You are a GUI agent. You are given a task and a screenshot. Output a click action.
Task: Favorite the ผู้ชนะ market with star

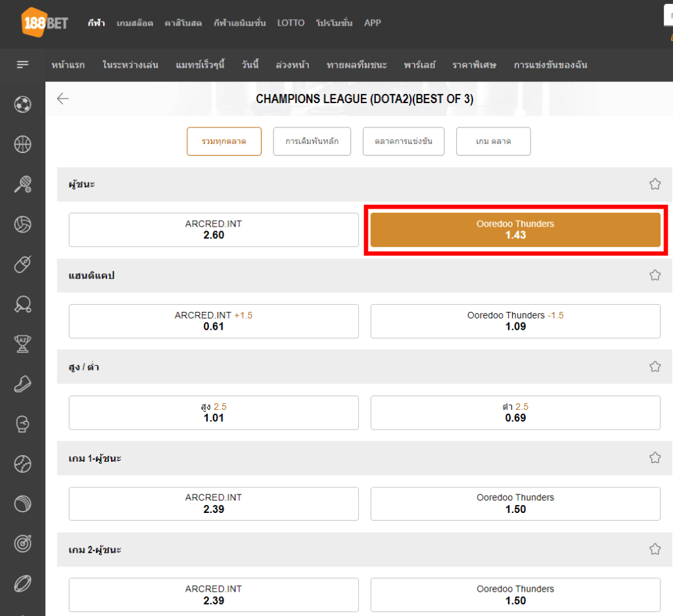coord(655,184)
